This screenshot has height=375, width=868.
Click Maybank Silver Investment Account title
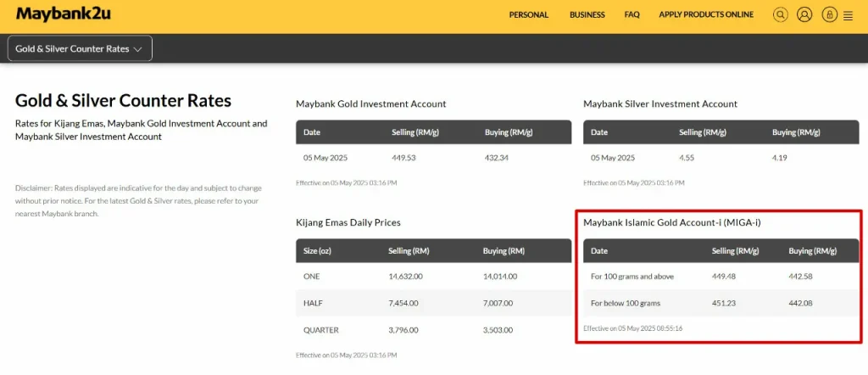[x=659, y=104]
